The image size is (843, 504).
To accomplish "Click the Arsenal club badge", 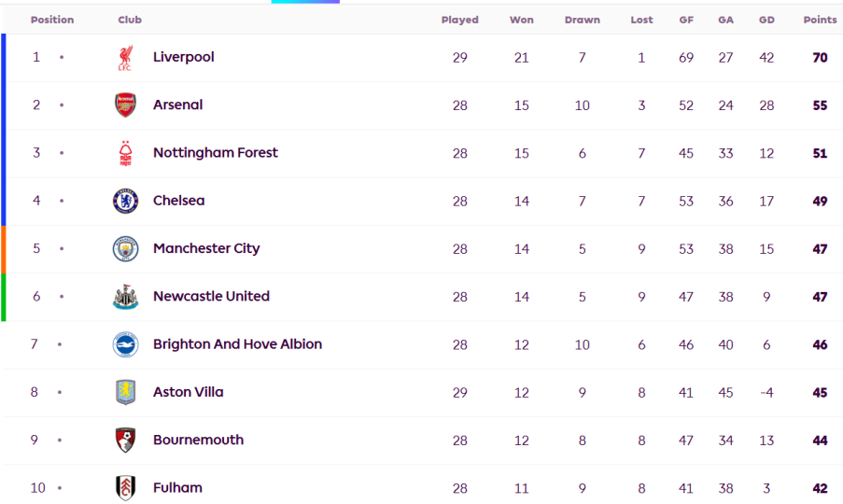I will tap(125, 105).
